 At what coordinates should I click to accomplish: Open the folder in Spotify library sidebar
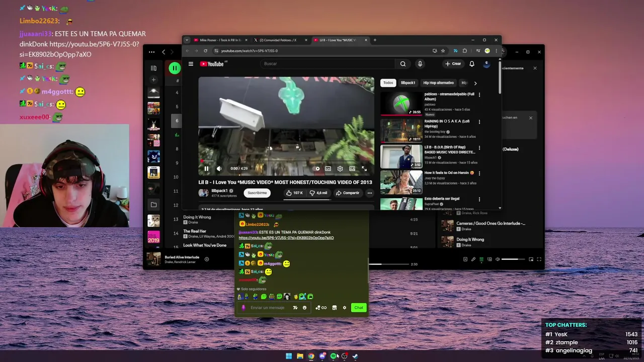click(153, 205)
